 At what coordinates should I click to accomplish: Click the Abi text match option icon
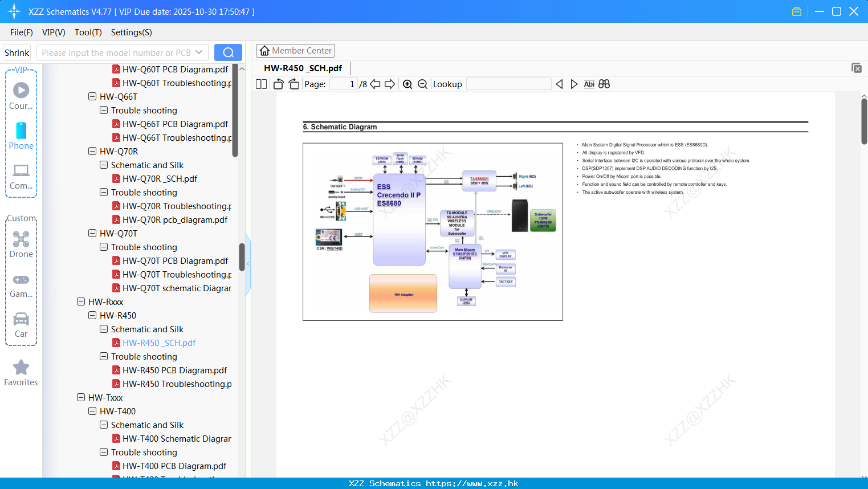(x=589, y=84)
